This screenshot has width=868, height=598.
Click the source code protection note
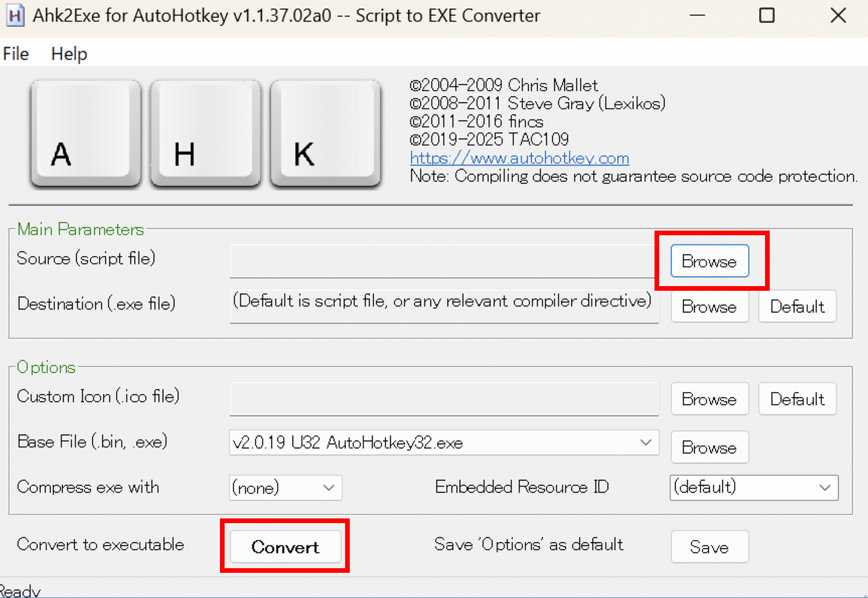(633, 176)
